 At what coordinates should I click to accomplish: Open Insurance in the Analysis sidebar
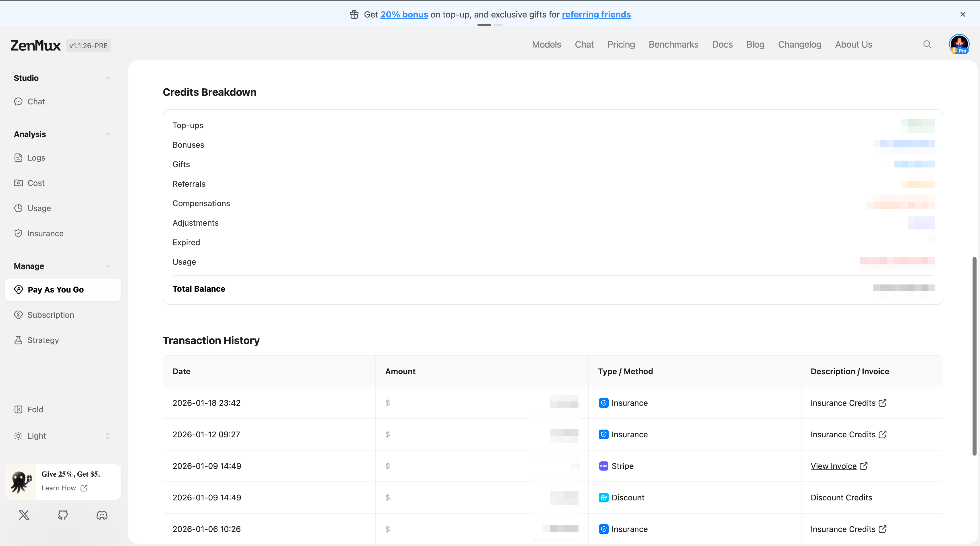pos(45,233)
